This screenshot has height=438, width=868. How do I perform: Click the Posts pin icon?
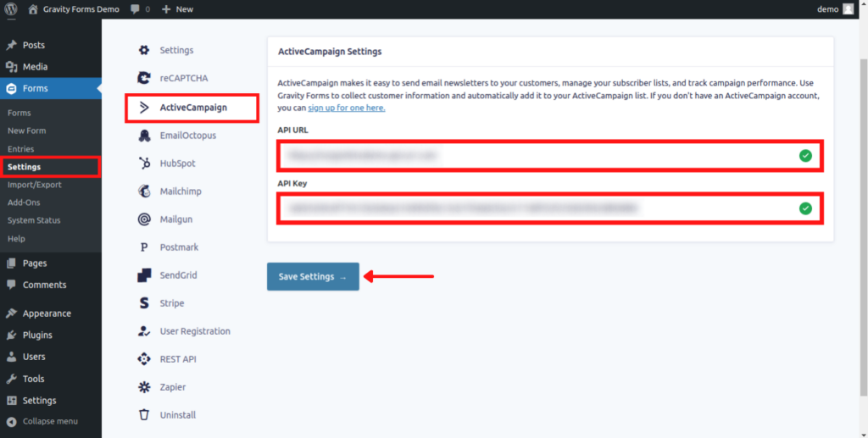(x=11, y=46)
